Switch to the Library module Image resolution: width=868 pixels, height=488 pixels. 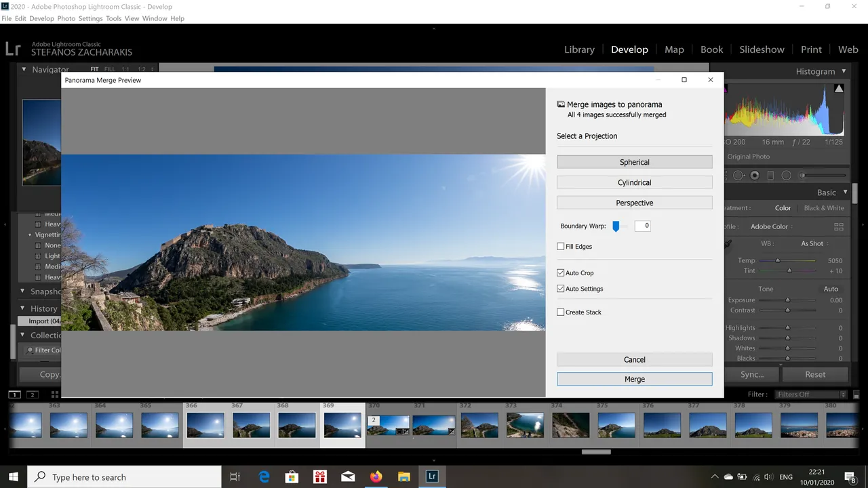pos(579,49)
